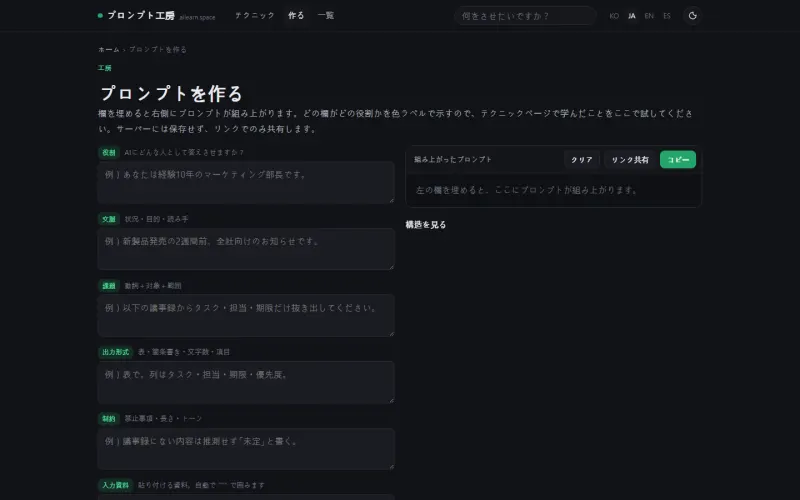Screen dimensions: 800x500
Task: Click the 文脈 green label tag
Action: tap(109, 219)
